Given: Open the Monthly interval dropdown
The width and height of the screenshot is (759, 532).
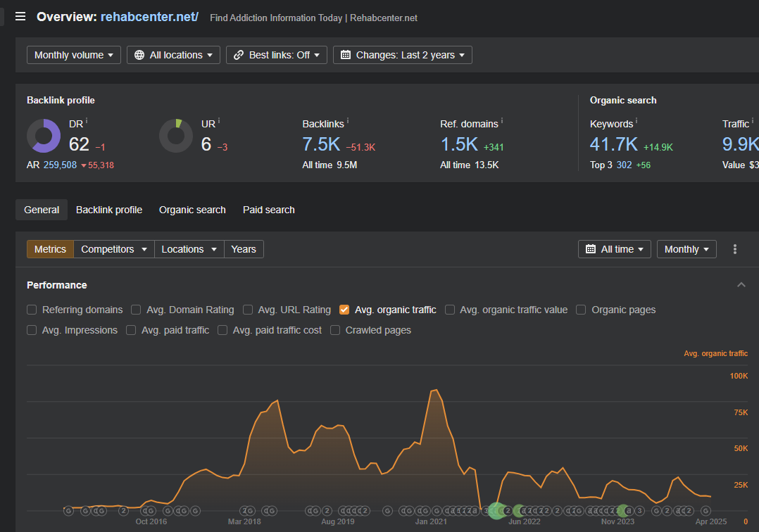Looking at the screenshot, I should coord(686,249).
